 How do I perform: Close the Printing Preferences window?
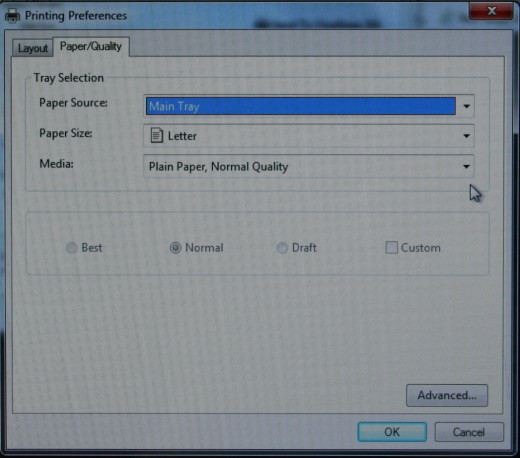coord(491,11)
